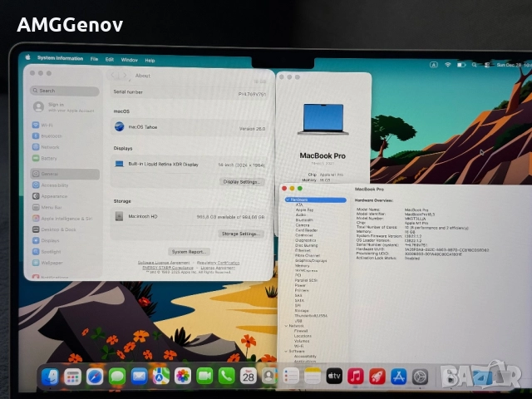Click the Wi-Fi status icon in menu bar
Image resolution: width=532 pixels, height=399 pixels.
tap(448, 65)
